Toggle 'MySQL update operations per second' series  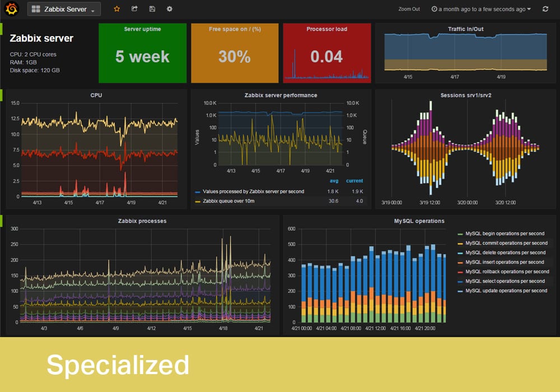(x=506, y=291)
